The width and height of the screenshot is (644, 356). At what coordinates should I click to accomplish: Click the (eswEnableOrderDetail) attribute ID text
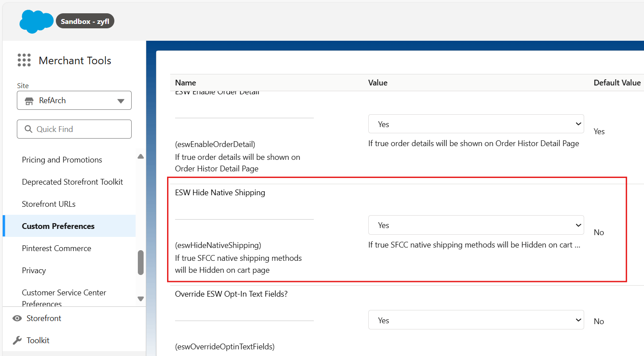pyautogui.click(x=215, y=144)
